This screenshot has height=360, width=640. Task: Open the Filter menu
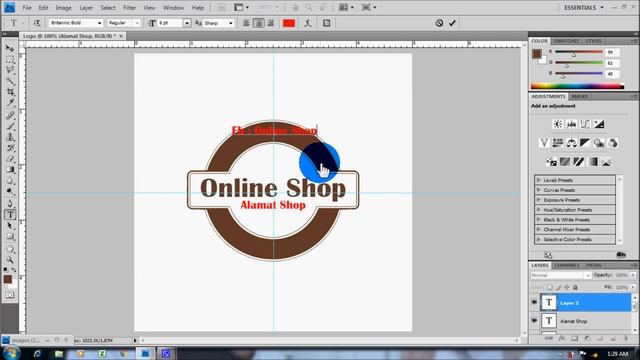(129, 8)
